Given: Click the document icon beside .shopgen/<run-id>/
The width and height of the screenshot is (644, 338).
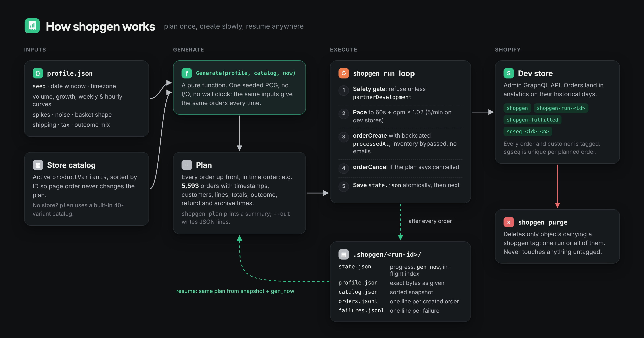Looking at the screenshot, I should [344, 254].
